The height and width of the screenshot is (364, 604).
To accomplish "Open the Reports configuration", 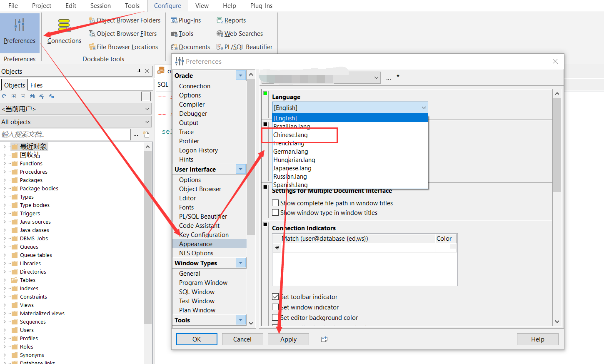I will pos(231,20).
